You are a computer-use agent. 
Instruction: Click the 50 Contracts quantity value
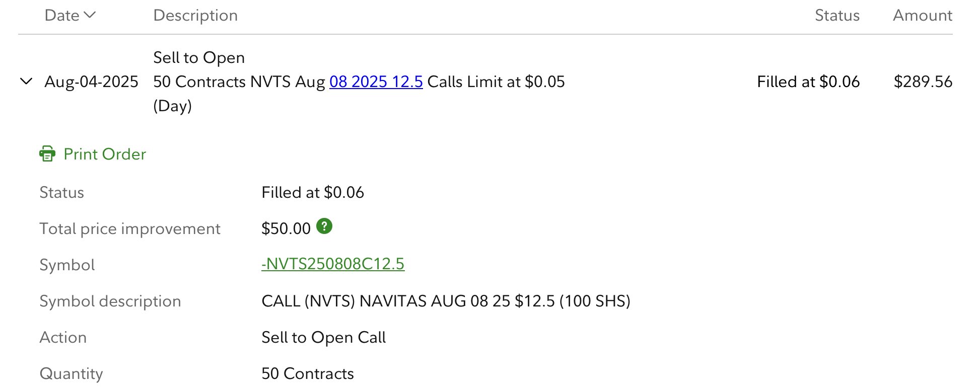[307, 373]
